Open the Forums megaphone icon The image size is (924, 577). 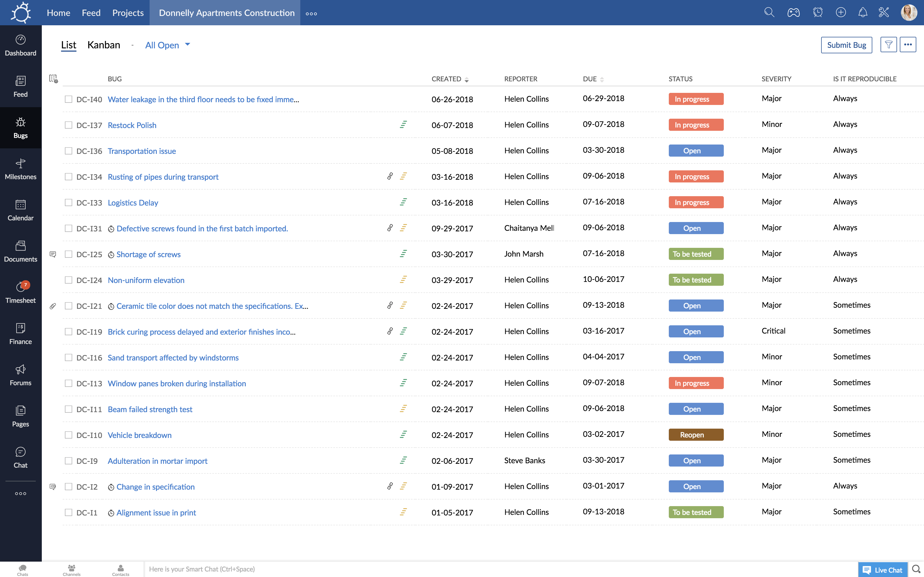[x=21, y=375]
